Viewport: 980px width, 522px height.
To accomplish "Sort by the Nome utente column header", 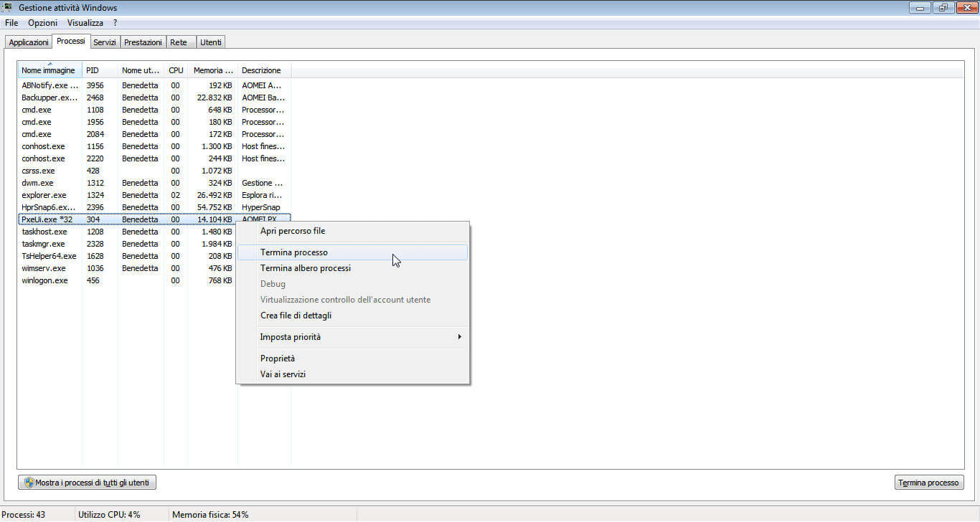I will click(x=141, y=70).
